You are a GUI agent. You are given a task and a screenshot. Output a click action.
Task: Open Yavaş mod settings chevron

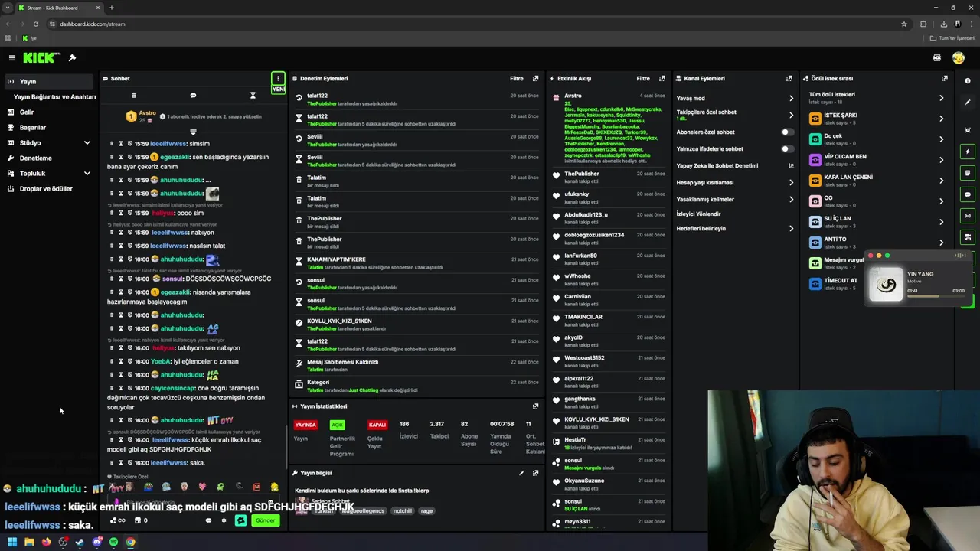coord(791,98)
